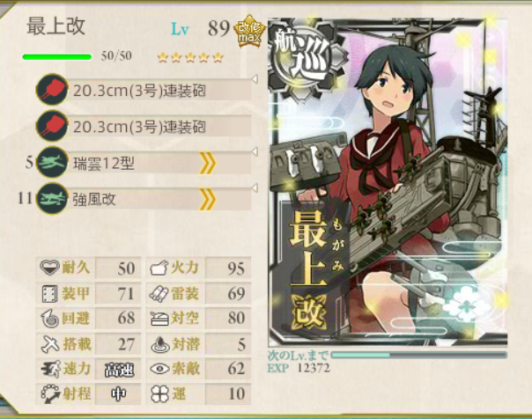Screen dimensions: 532x419
Task: Click the 耐久 heart icon
Action: tap(49, 268)
